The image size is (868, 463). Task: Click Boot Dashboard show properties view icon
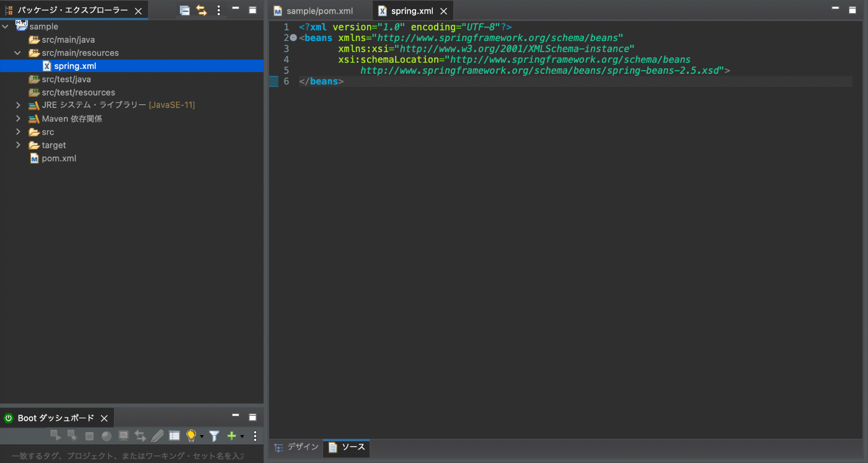pos(174,436)
